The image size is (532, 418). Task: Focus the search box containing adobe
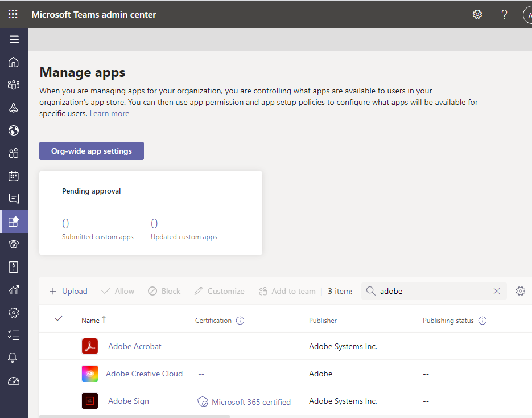tap(434, 291)
